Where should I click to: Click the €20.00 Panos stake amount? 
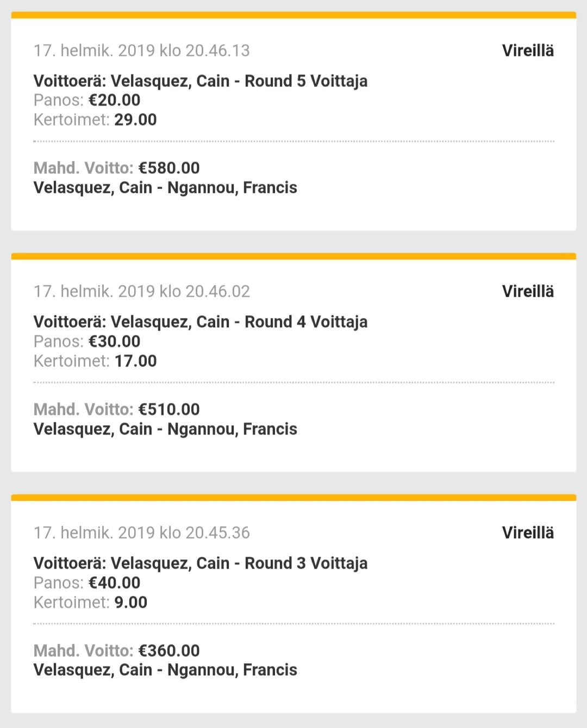coord(114,100)
